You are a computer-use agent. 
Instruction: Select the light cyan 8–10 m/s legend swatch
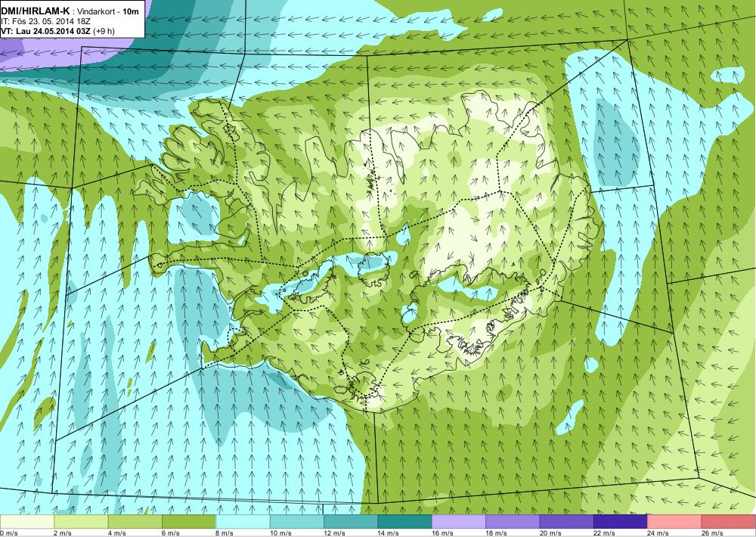point(243,522)
